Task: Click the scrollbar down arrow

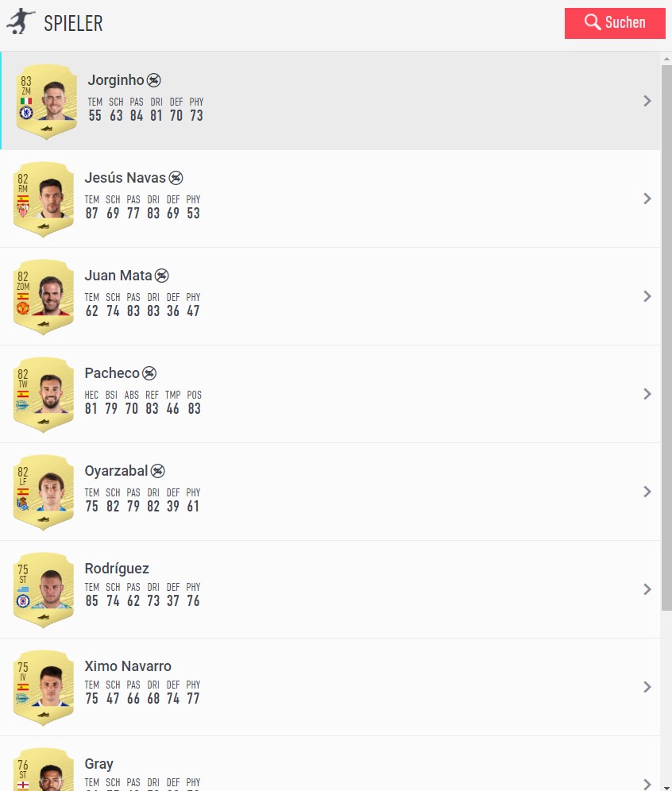Action: (666, 785)
